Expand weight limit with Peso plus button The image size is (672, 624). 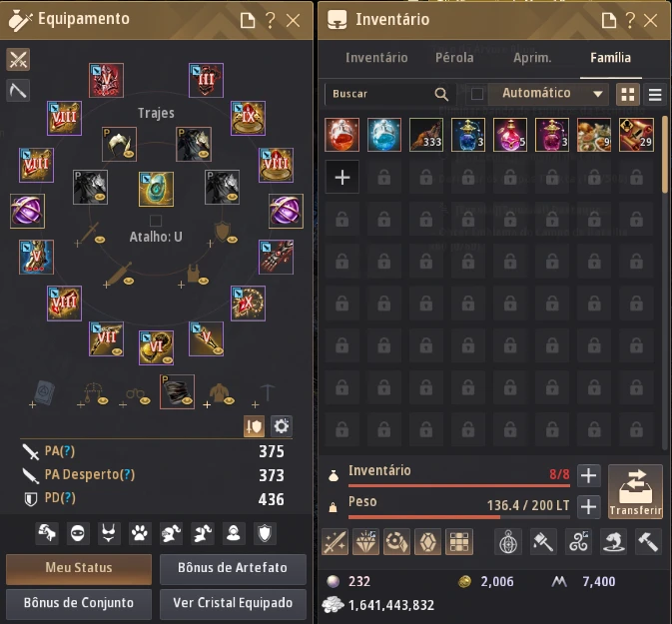click(x=588, y=507)
